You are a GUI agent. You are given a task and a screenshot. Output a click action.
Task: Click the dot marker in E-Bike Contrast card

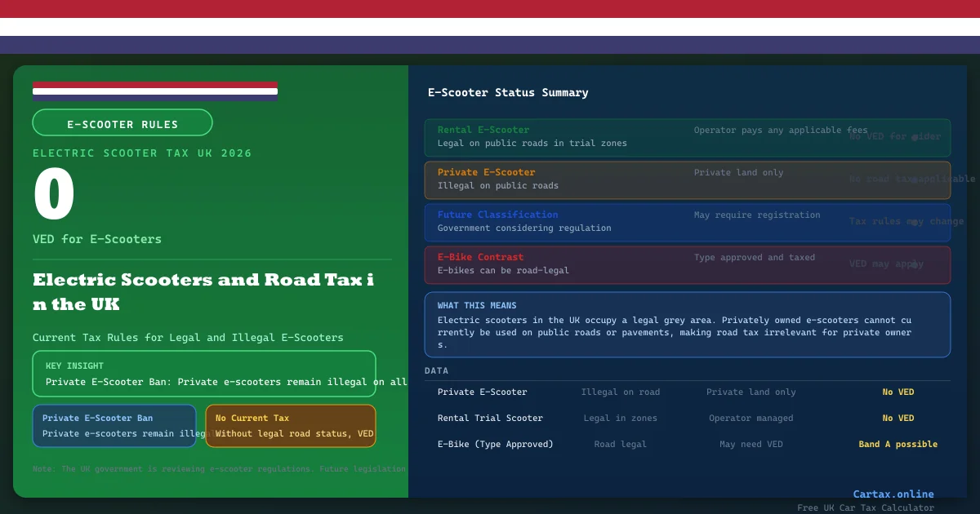click(915, 264)
